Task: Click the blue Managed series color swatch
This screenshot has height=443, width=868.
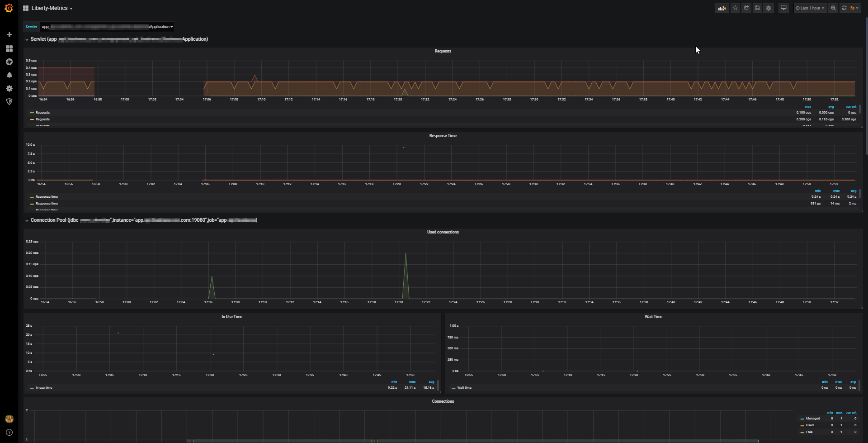Action: coord(802,419)
